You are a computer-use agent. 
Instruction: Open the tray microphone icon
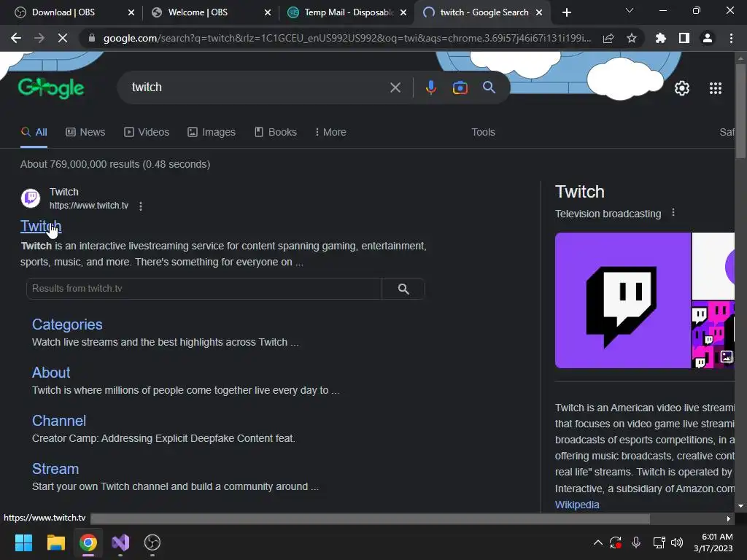[x=636, y=542]
